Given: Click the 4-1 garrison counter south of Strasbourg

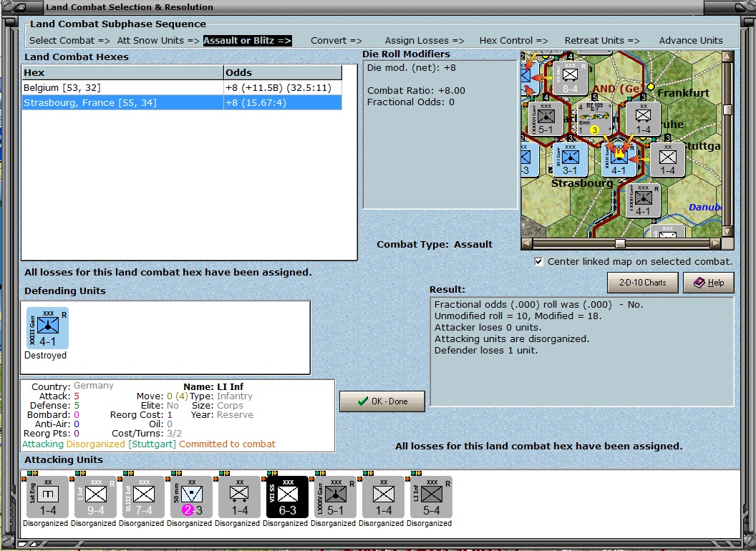Looking at the screenshot, I should tap(643, 200).
